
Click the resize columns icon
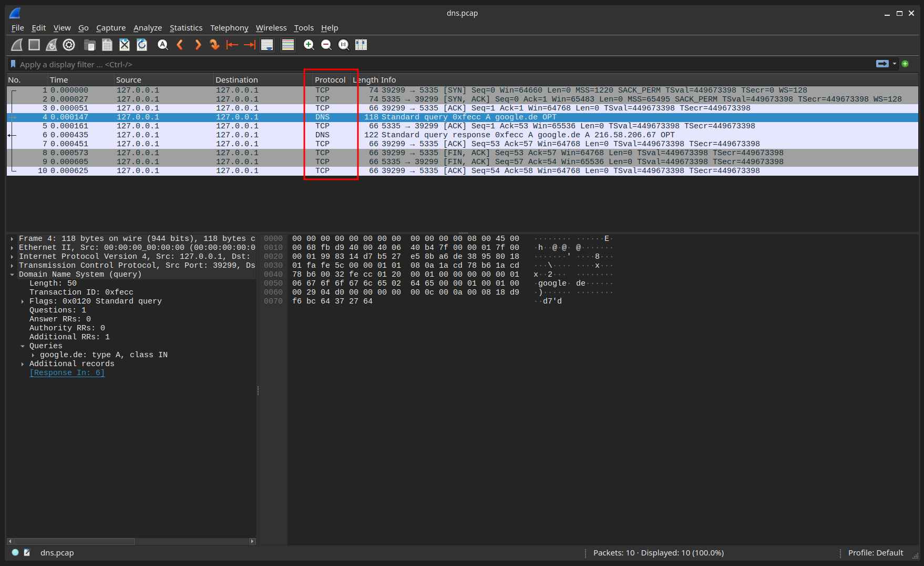[361, 45]
